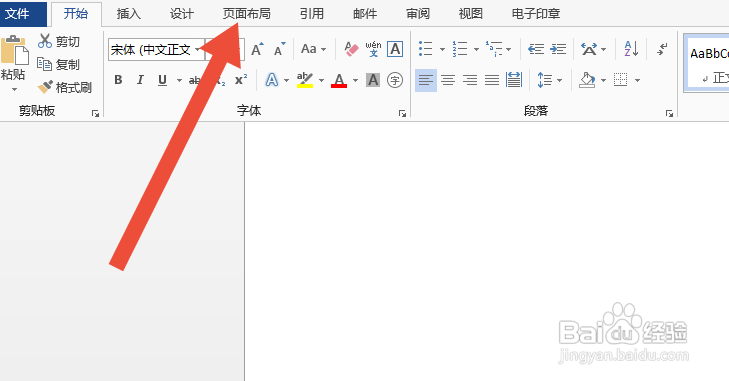Show or hide paragraph marks

(663, 49)
